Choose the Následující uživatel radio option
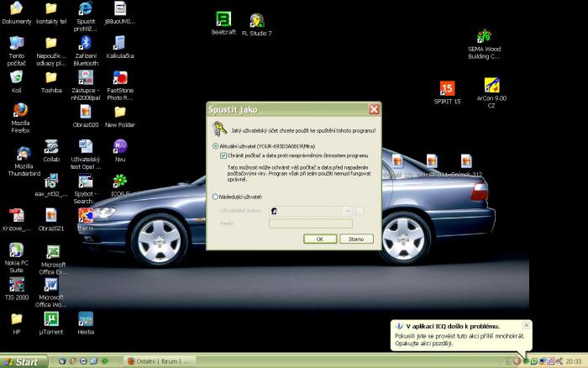The height and width of the screenshot is (368, 588). tap(215, 197)
